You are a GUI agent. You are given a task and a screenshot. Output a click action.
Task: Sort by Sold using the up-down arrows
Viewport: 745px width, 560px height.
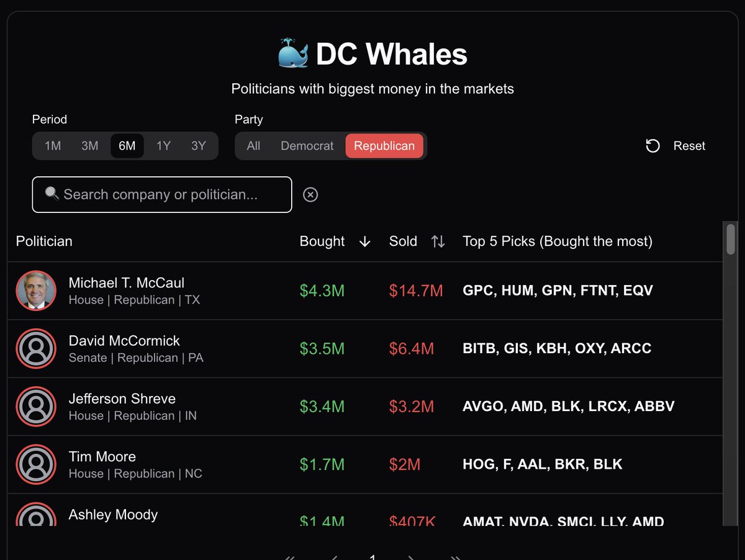438,242
